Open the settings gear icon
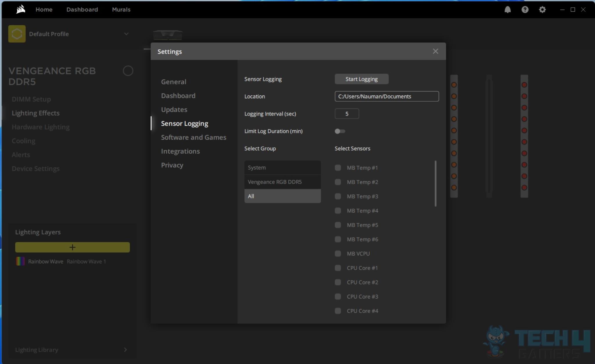Image resolution: width=595 pixels, height=364 pixels. pyautogui.click(x=542, y=10)
